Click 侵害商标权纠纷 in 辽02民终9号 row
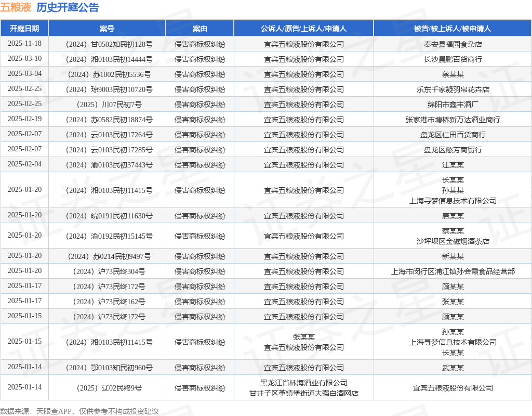The image size is (532, 416). [200, 388]
